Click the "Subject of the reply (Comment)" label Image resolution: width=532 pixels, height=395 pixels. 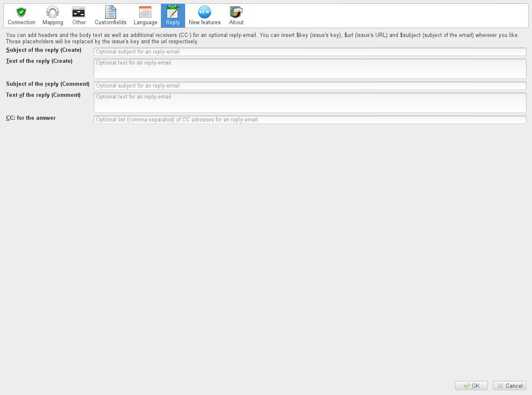(48, 84)
